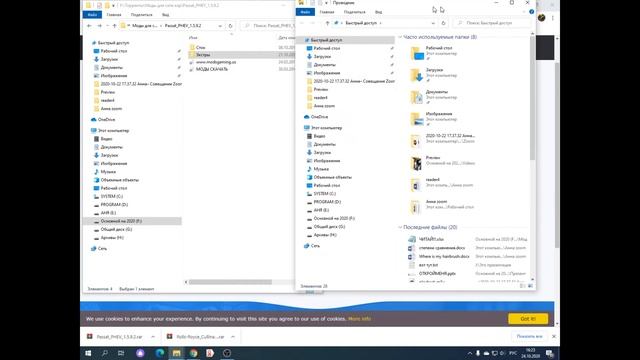Viewport: 640px width, 360px height.
Task: Click the search box in the Проводник window
Action: pos(493,23)
